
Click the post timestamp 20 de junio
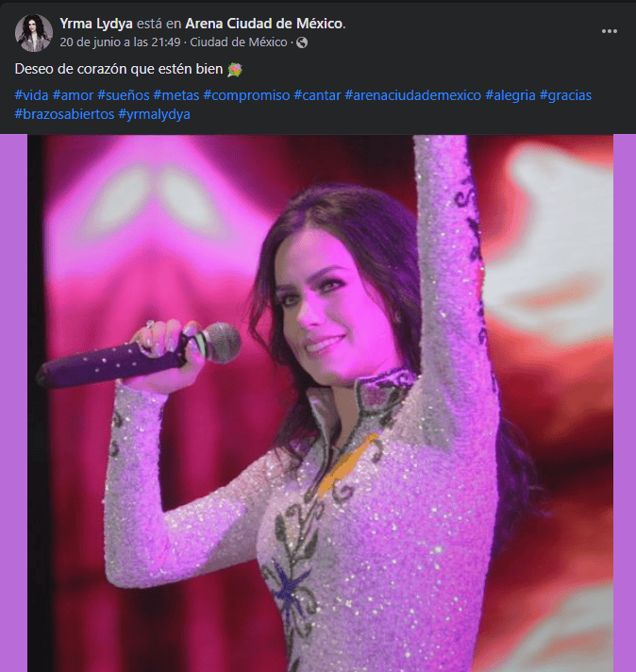pos(121,42)
